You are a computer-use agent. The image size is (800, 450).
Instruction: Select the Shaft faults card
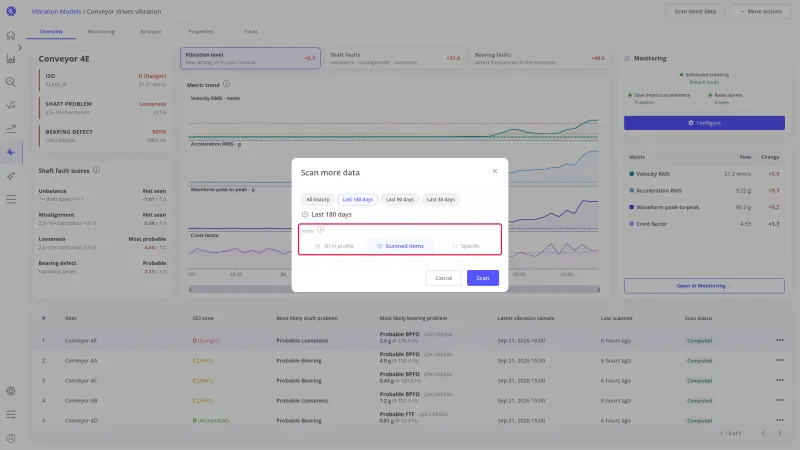click(395, 58)
